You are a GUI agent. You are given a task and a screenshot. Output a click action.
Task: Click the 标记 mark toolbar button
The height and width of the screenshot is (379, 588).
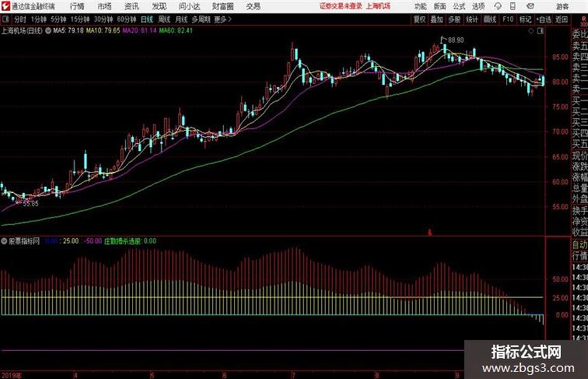point(525,19)
